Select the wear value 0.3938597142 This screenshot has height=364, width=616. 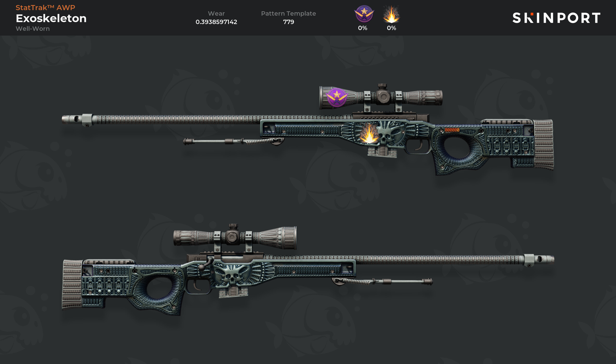pyautogui.click(x=216, y=22)
